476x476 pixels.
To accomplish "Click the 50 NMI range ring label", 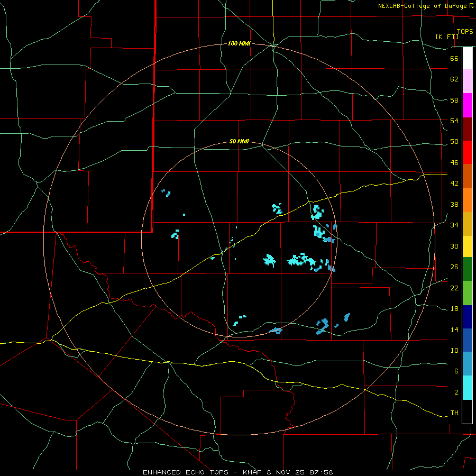I will (x=239, y=142).
